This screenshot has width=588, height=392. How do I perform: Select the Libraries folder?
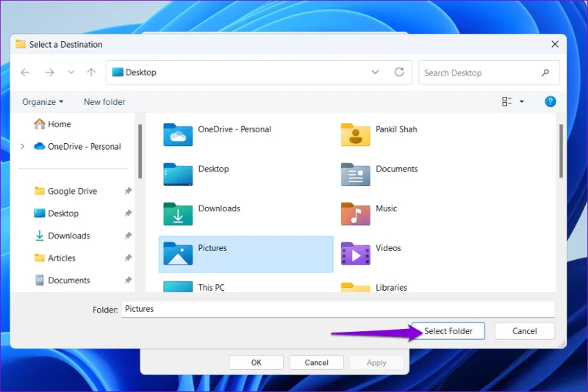374,287
